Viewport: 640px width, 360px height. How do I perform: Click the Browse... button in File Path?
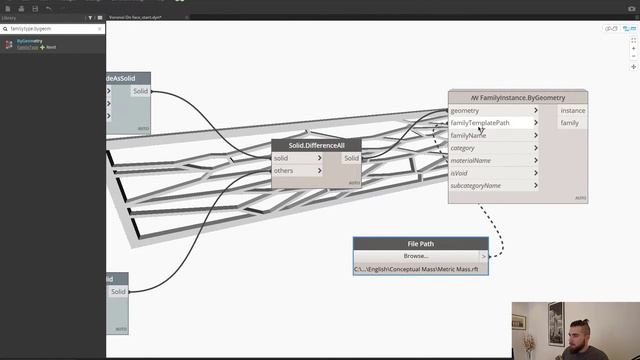(416, 256)
